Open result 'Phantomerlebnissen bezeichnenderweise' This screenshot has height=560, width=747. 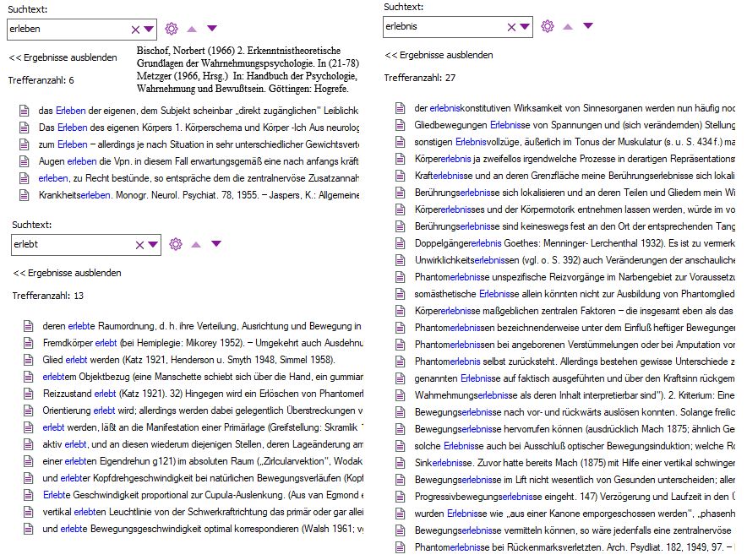pos(575,328)
